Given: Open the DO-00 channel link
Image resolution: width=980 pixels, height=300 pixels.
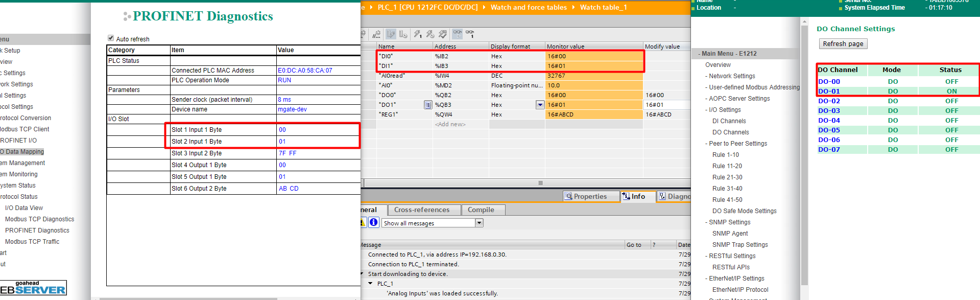Looking at the screenshot, I should coord(829,81).
